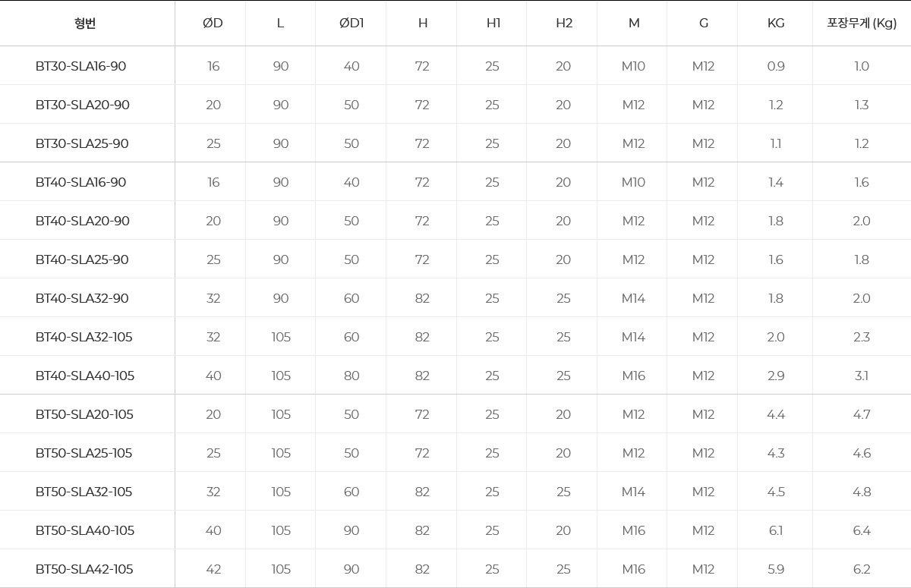Viewport: 911px width, 588px height.
Task: Click model name BT40-SLA20-90
Action: point(82,221)
